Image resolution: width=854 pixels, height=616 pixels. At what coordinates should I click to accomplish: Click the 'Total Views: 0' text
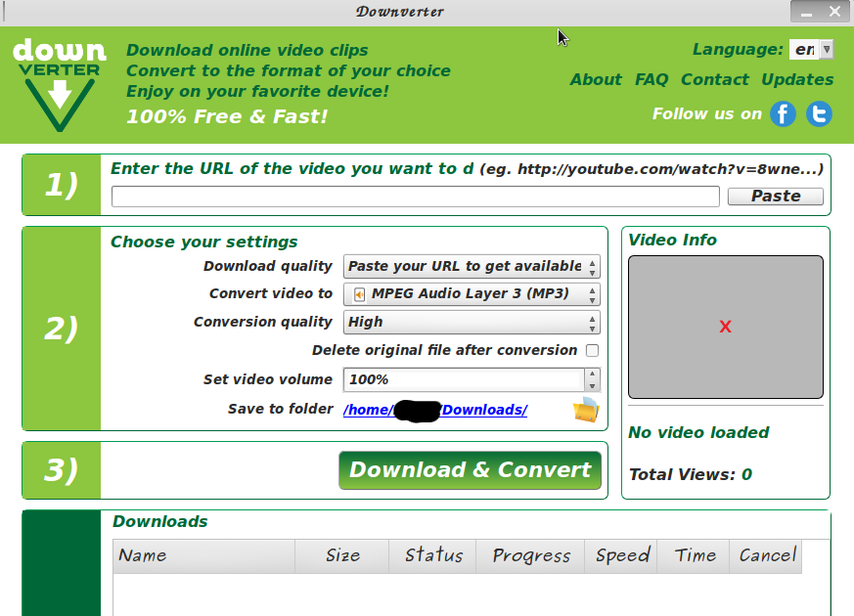tap(691, 474)
